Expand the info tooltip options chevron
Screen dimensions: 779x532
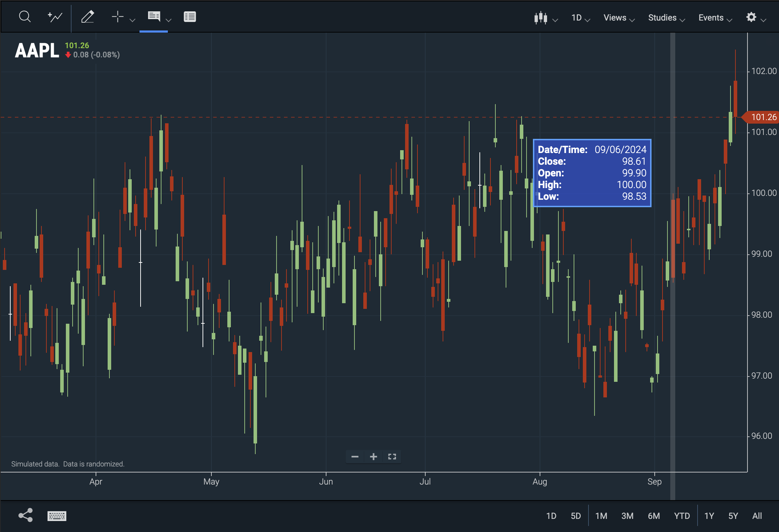pos(169,20)
